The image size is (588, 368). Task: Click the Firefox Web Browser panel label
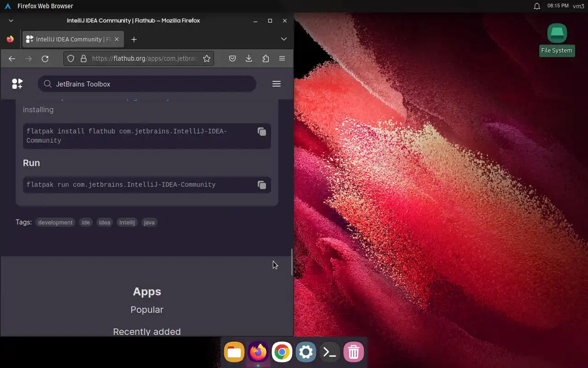45,6
